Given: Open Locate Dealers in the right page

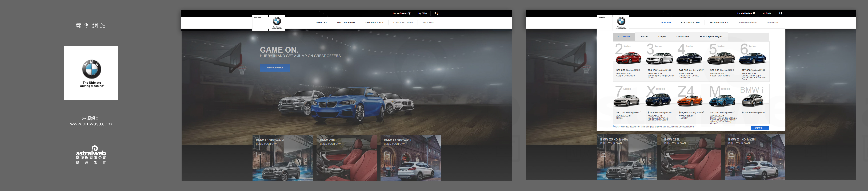Looking at the screenshot, I should pyautogui.click(x=746, y=14).
